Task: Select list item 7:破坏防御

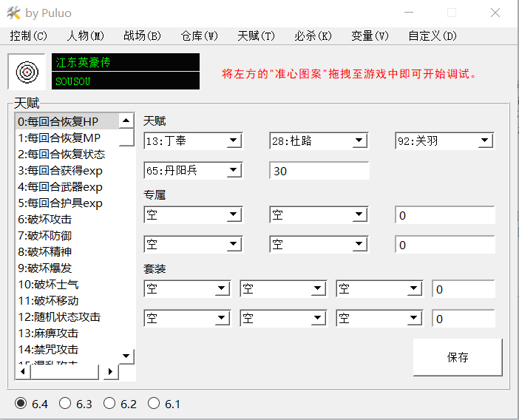Action: click(x=67, y=235)
